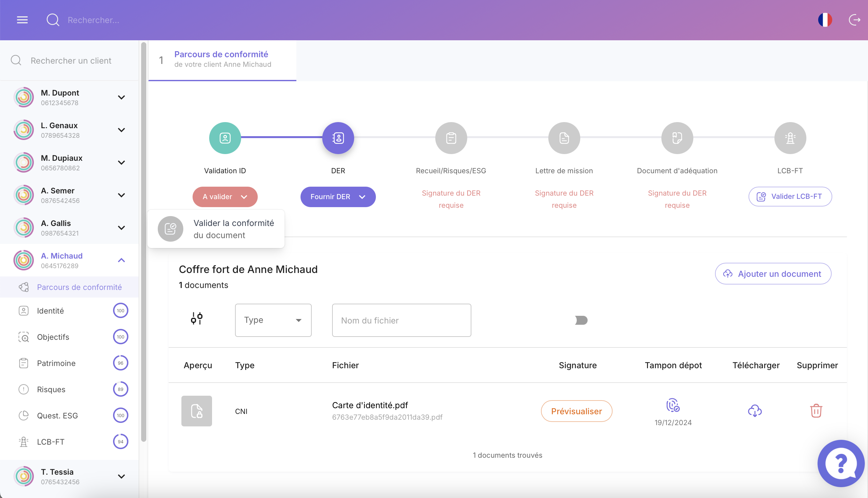The image size is (868, 498).
Task: Open the Fournir DER dropdown
Action: [x=338, y=197]
